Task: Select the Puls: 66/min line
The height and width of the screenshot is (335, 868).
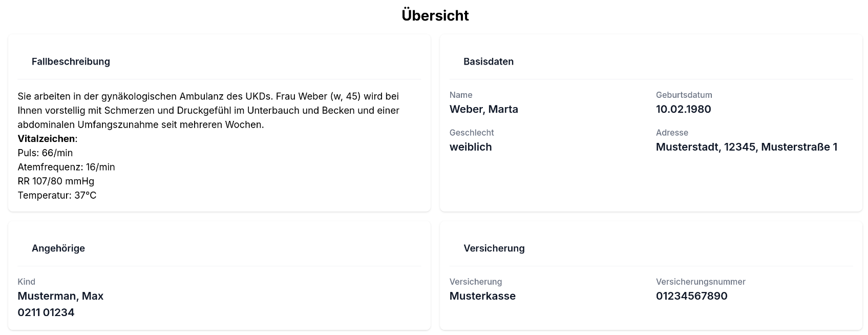Action: [45, 153]
